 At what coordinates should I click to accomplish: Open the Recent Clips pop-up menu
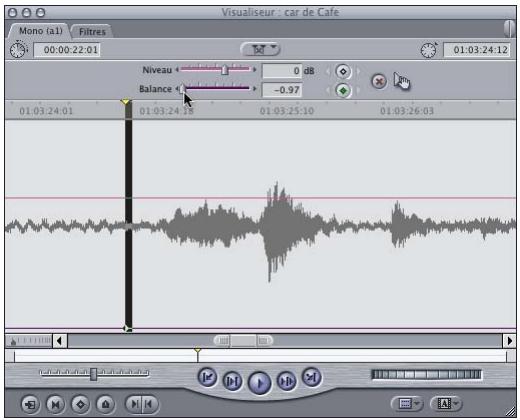407,404
